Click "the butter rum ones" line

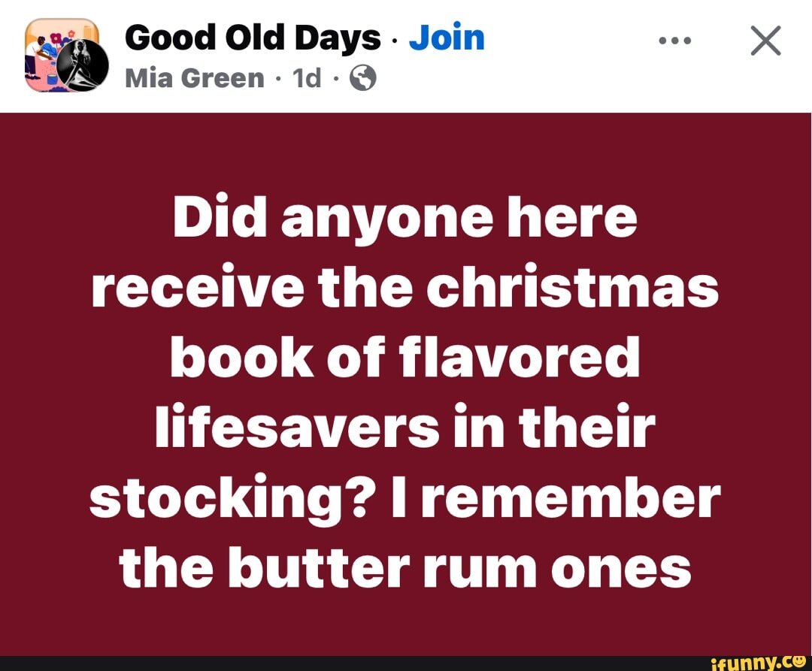pyautogui.click(x=405, y=567)
